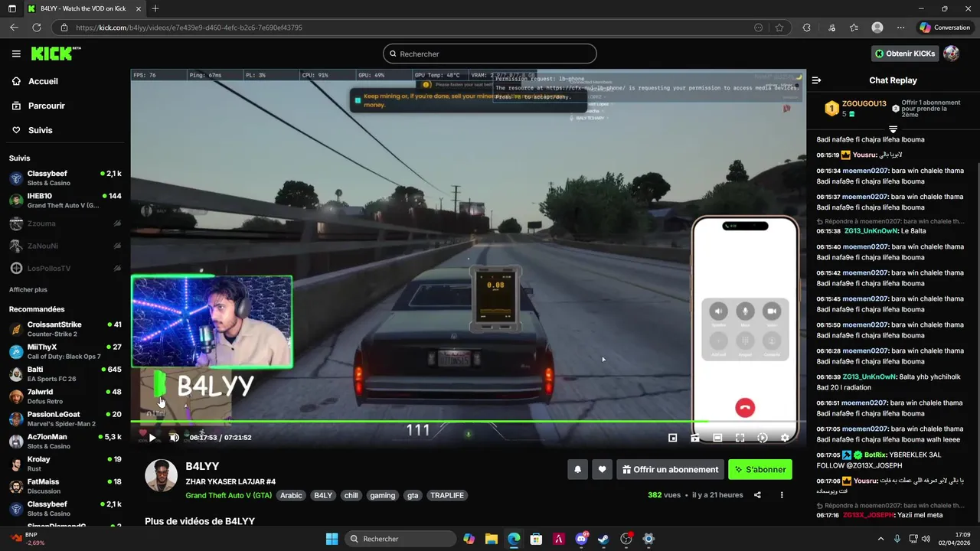Reload the browser page

(x=36, y=28)
